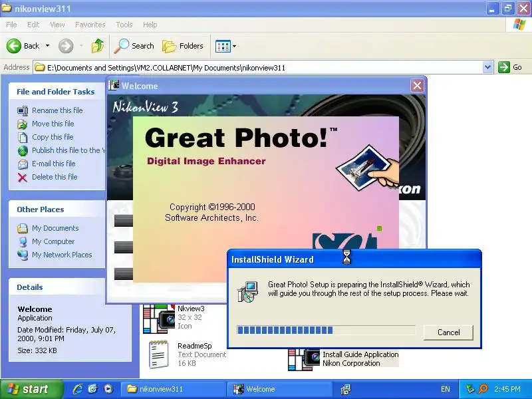Open the Edit menu
The image size is (532, 399).
pyautogui.click(x=33, y=25)
